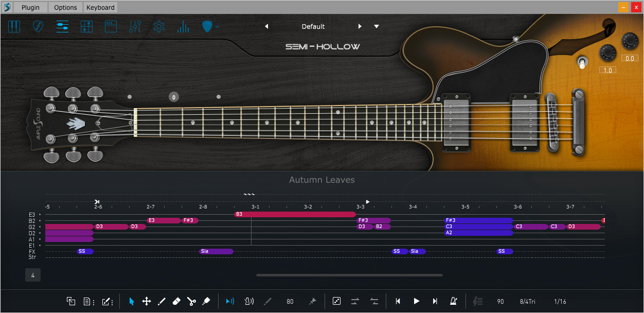Open the settings gear panel
The width and height of the screenshot is (644, 313).
(x=159, y=27)
